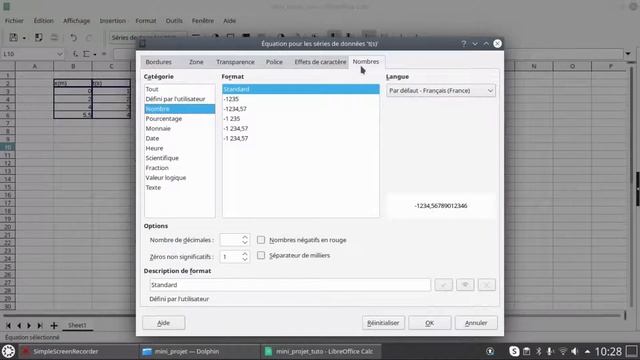Open the KDE application launcher
Viewport: 640px width, 360px height.
(x=8, y=351)
